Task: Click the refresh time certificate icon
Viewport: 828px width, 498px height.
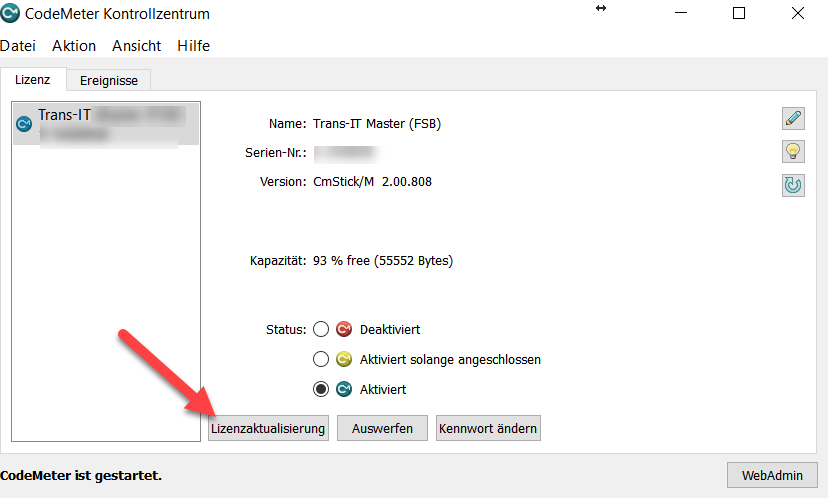Action: tap(793, 185)
